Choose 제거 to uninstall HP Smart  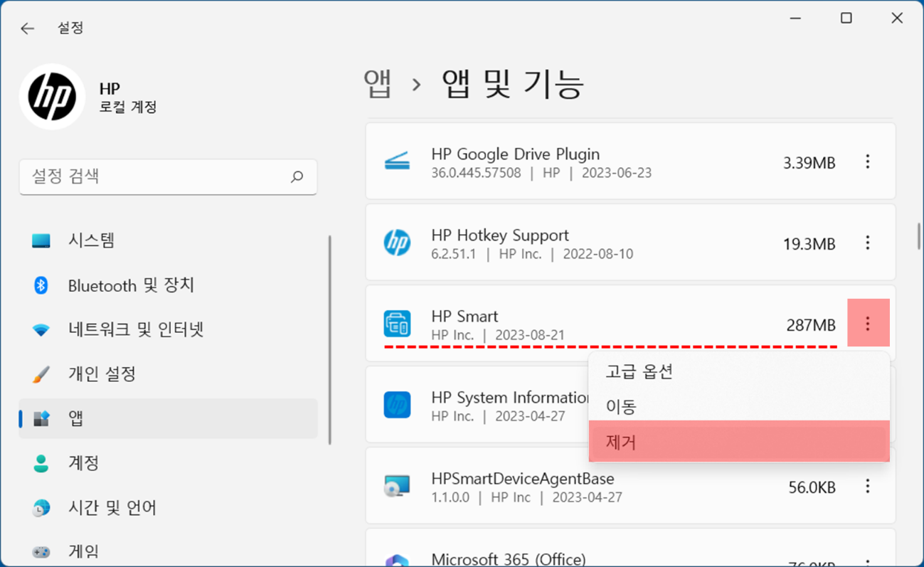[x=739, y=442]
